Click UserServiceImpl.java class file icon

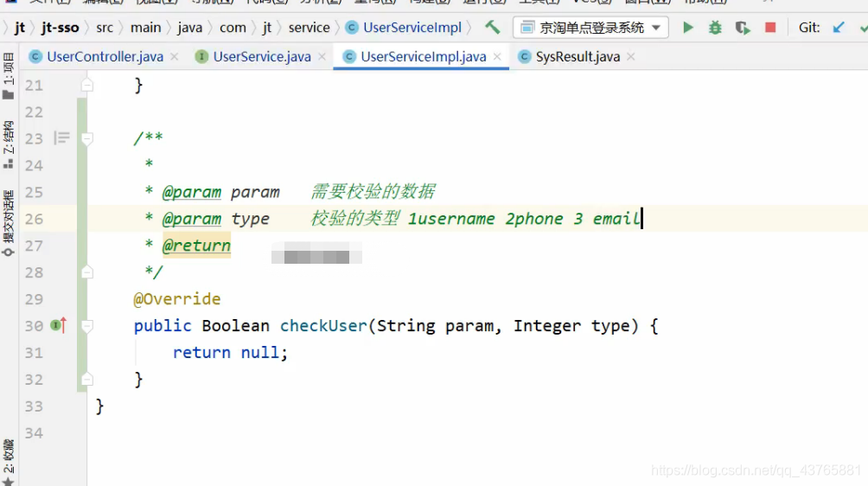tap(348, 56)
